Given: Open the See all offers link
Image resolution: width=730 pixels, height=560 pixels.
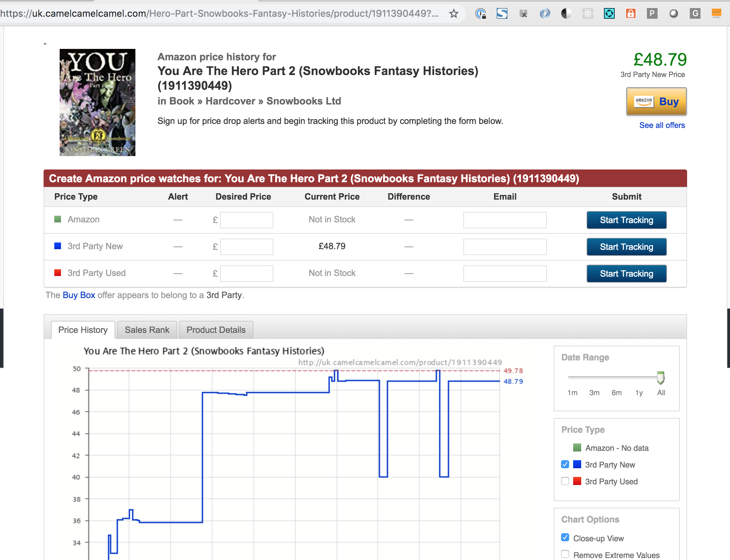Looking at the screenshot, I should 662,125.
